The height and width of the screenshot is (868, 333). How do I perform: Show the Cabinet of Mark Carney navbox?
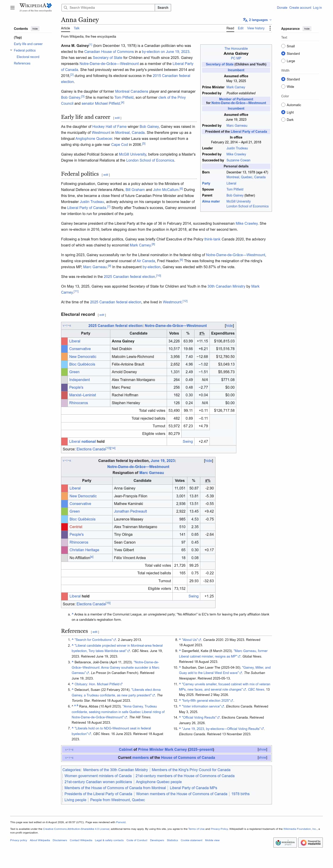point(262,749)
